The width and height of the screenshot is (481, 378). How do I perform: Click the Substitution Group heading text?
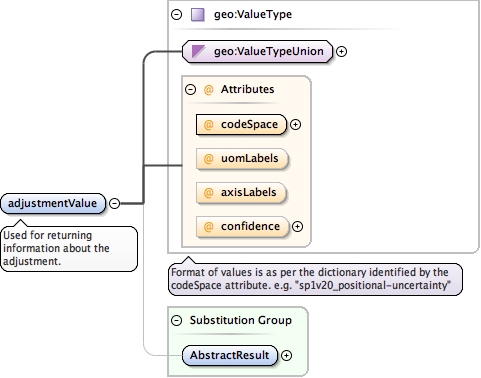(241, 320)
